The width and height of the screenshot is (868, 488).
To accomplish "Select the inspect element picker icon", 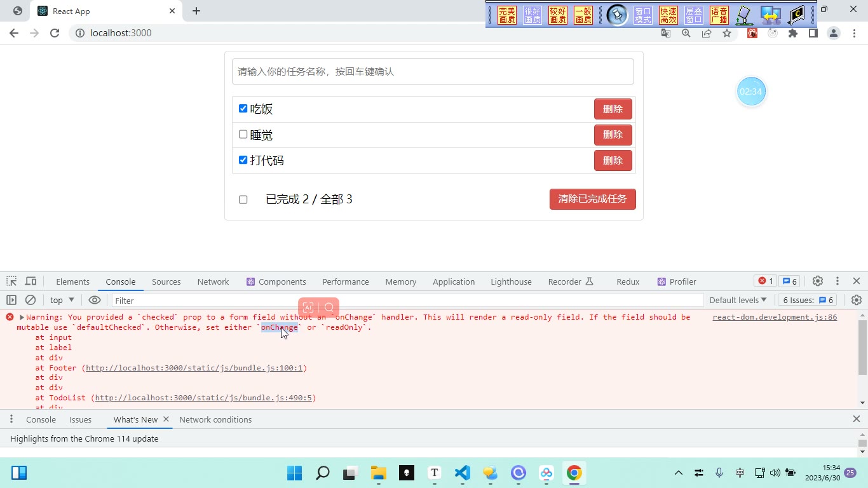I will coord(11,281).
